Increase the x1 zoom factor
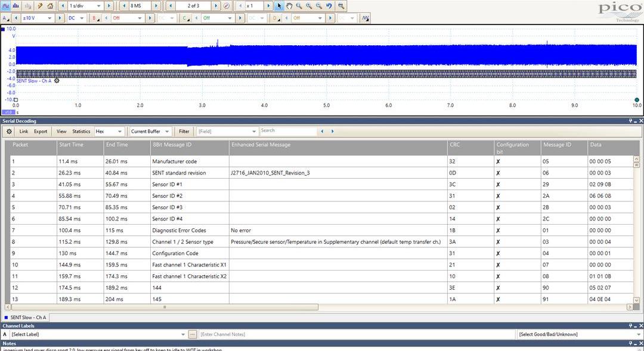 coord(268,6)
